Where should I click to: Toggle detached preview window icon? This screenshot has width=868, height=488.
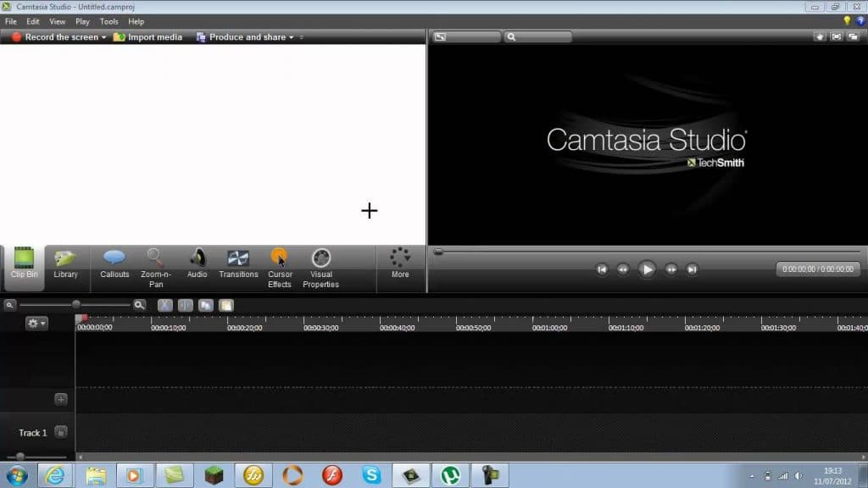pos(853,36)
